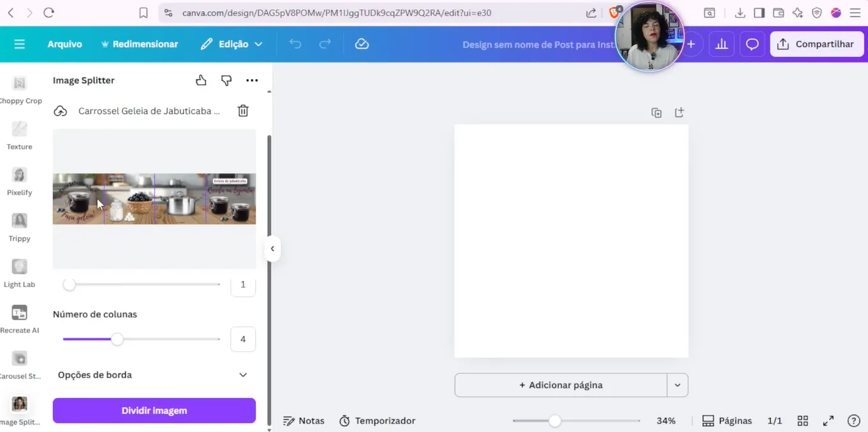Click the thumbs down icon for Image Splitter
The image size is (868, 432).
tap(226, 80)
